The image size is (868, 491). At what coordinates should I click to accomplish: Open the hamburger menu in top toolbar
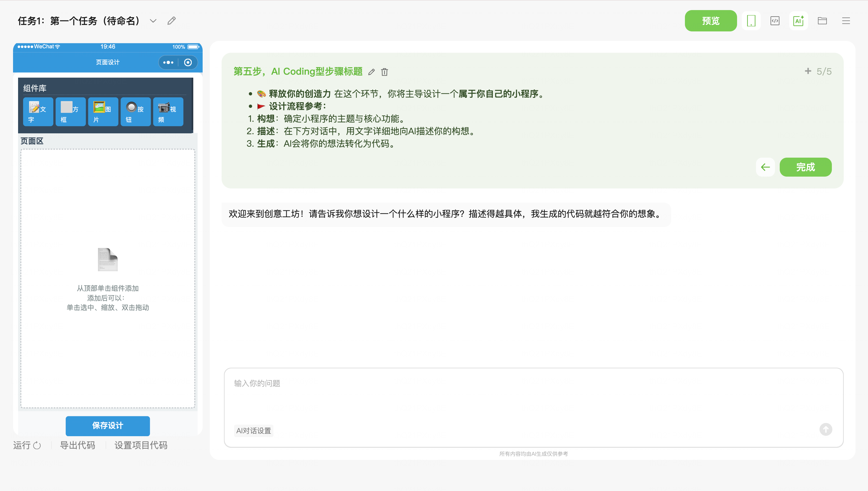click(x=846, y=21)
